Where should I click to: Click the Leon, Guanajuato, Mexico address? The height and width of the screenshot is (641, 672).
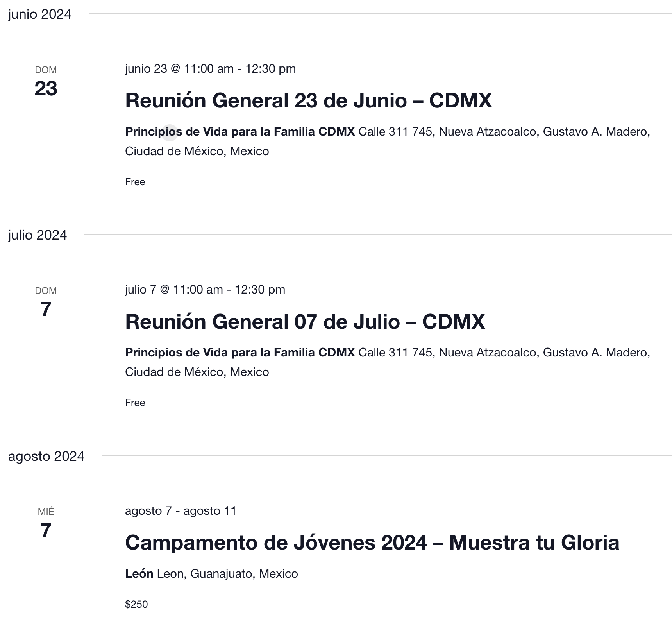227,574
